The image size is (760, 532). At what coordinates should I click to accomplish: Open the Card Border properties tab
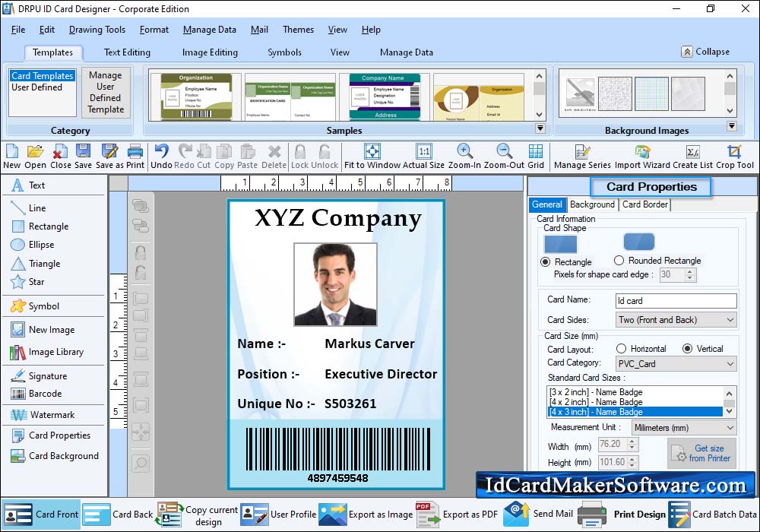click(645, 204)
